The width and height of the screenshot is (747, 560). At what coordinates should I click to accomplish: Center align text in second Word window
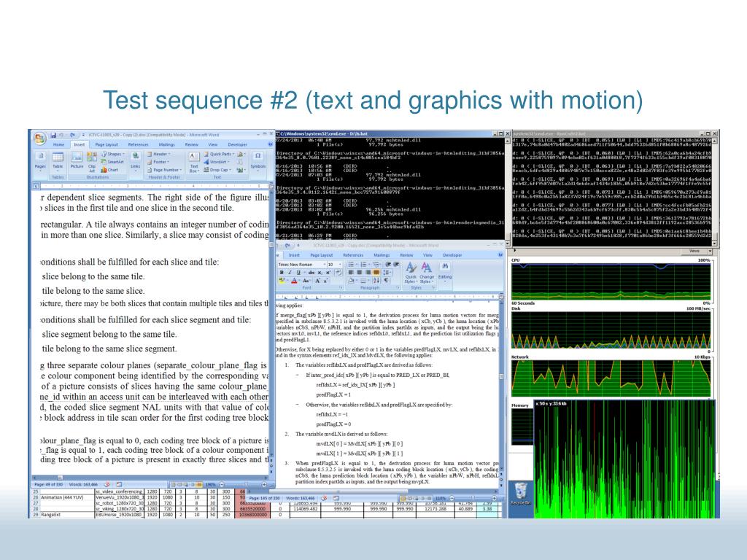coord(359,273)
